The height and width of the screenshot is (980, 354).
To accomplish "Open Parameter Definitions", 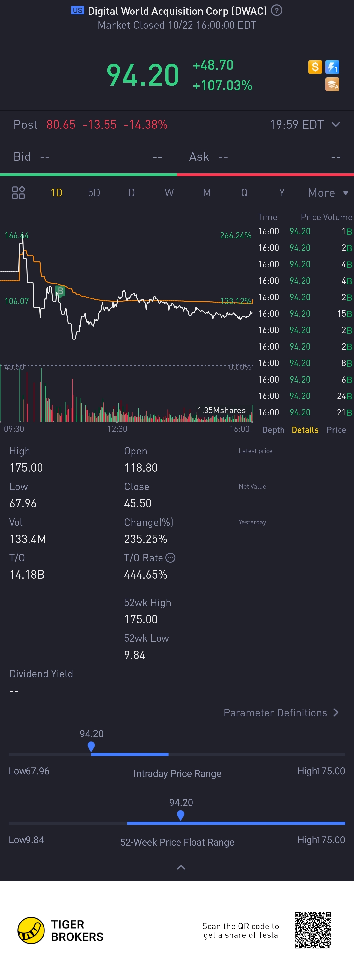I will [x=281, y=712].
